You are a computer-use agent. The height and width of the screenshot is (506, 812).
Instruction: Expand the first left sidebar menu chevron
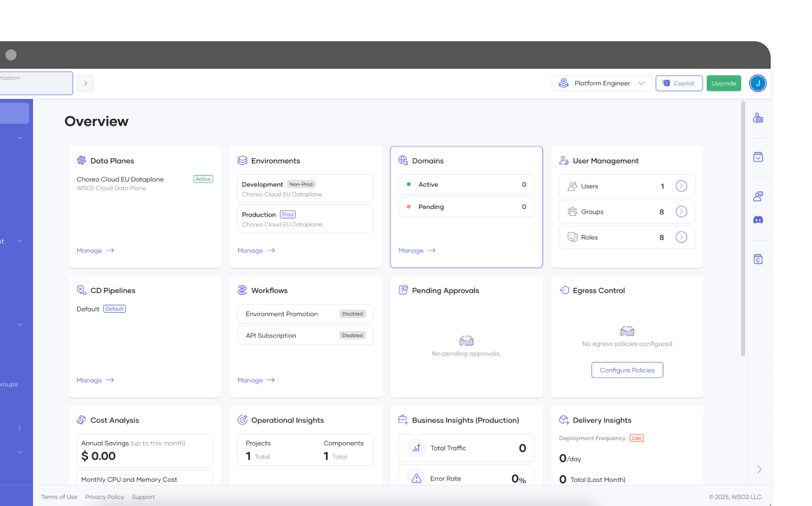[x=19, y=138]
